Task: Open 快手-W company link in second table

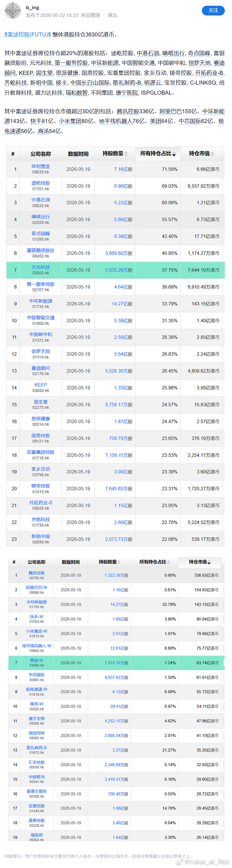Action: [36, 617]
